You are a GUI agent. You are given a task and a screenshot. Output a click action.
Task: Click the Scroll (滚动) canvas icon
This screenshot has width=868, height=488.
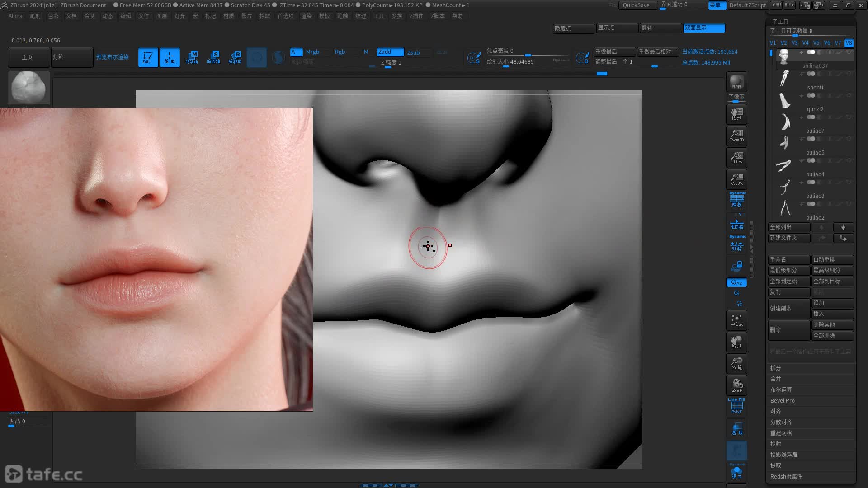[736, 114]
